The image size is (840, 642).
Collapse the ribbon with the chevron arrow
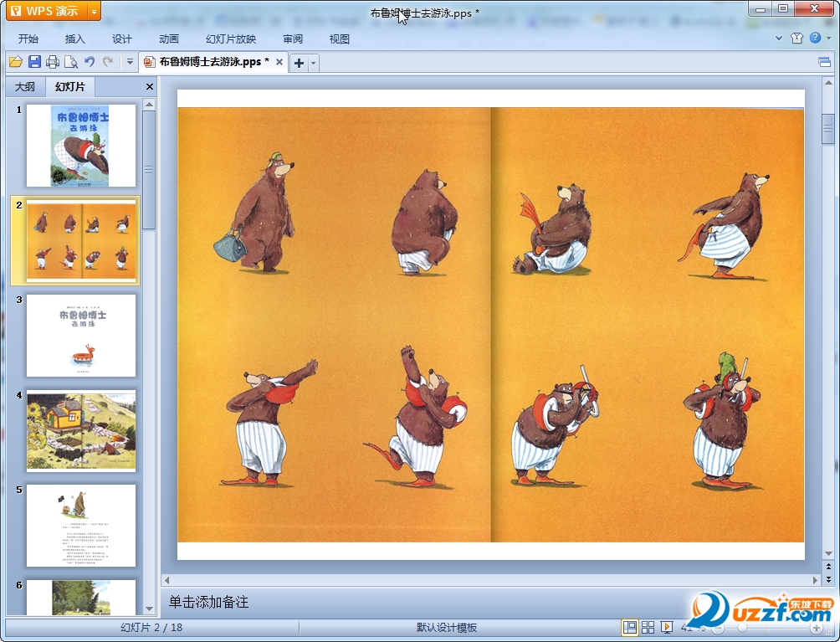pyautogui.click(x=779, y=38)
